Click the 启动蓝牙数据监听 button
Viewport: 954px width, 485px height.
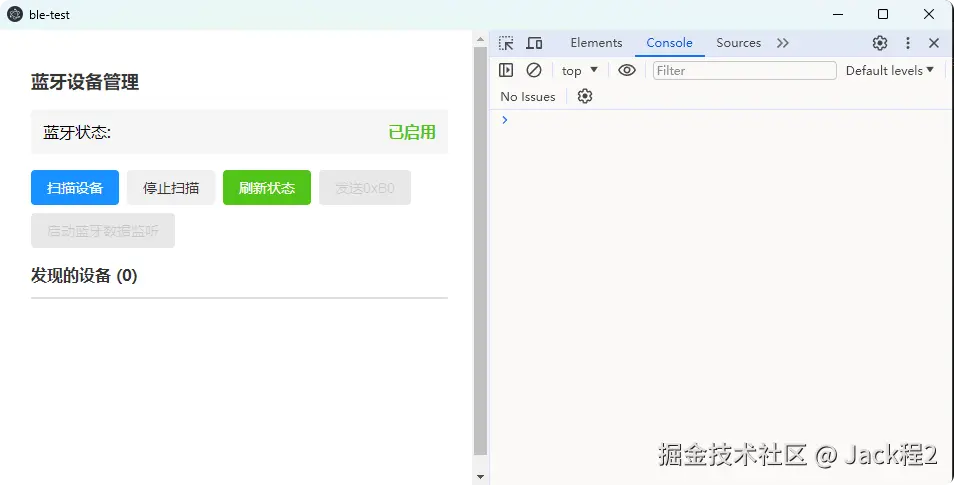[x=103, y=231]
